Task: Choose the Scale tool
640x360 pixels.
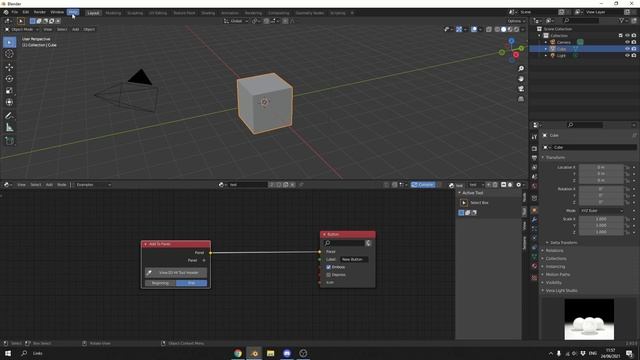Action: pos(9,91)
